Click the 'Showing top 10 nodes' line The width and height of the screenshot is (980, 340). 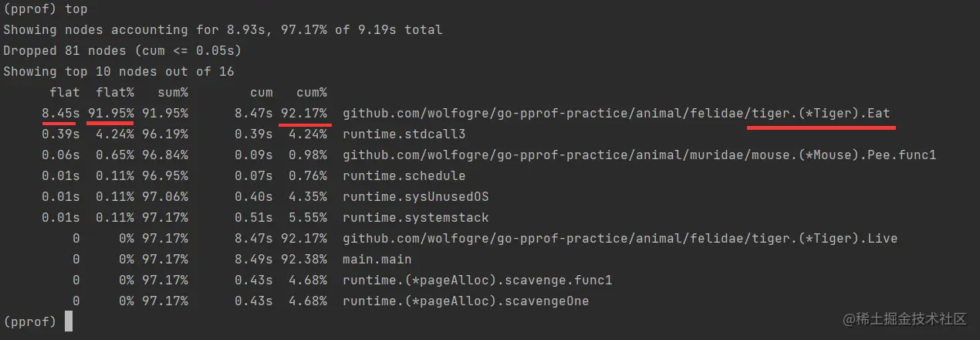pos(118,71)
